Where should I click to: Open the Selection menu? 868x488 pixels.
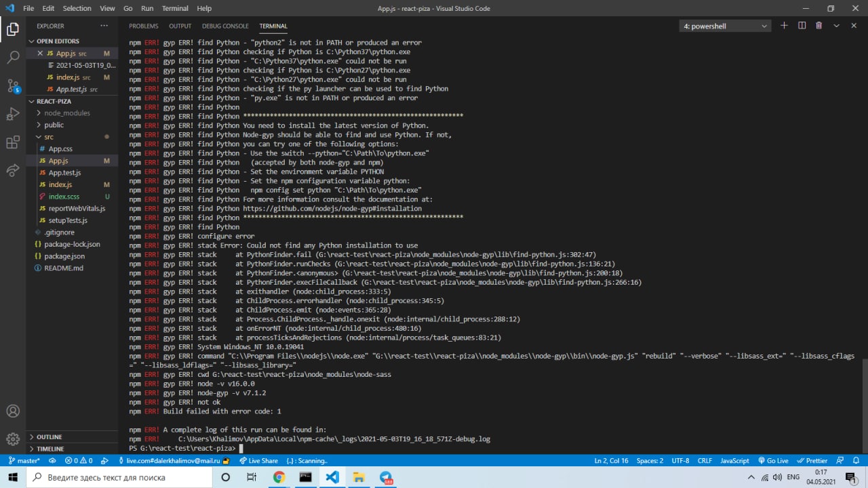(x=77, y=8)
